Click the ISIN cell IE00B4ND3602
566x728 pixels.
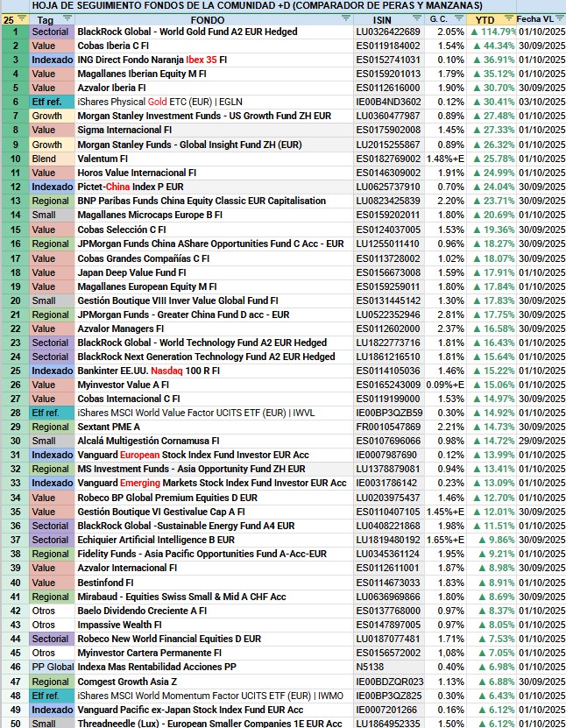point(389,102)
